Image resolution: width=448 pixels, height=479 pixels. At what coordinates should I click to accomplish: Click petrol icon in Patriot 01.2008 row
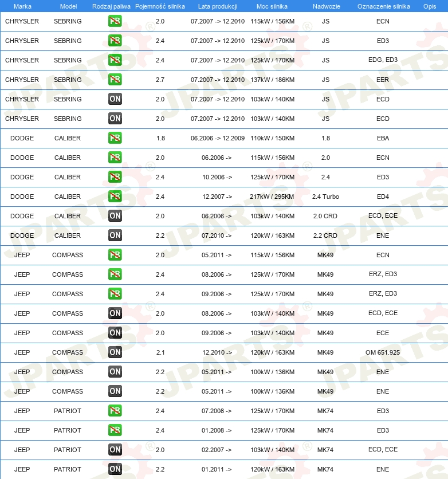click(115, 430)
